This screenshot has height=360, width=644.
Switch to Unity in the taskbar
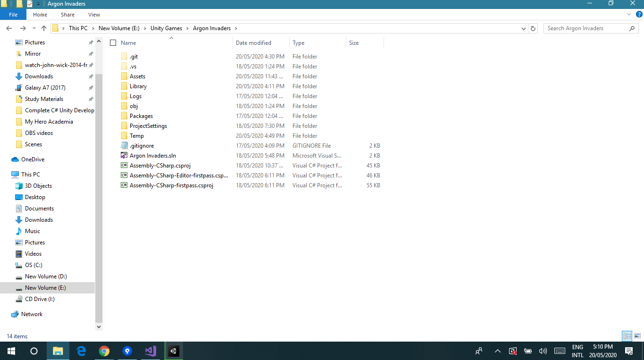coord(174,351)
